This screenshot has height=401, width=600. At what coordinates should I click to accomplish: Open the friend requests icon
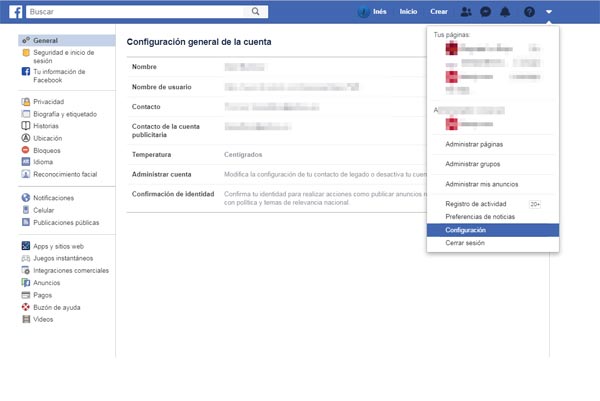click(x=466, y=12)
